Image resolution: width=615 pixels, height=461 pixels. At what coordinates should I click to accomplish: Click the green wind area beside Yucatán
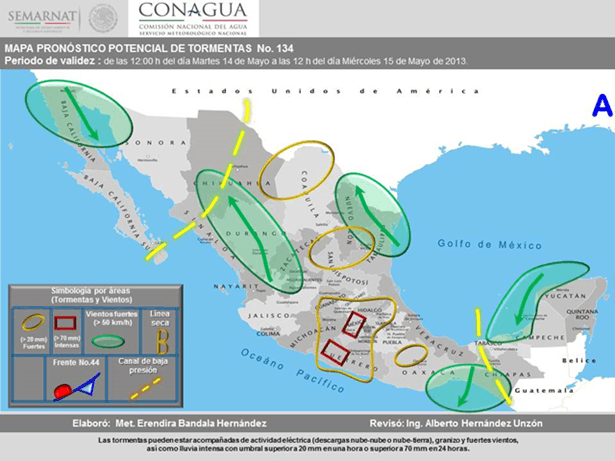tap(537, 301)
